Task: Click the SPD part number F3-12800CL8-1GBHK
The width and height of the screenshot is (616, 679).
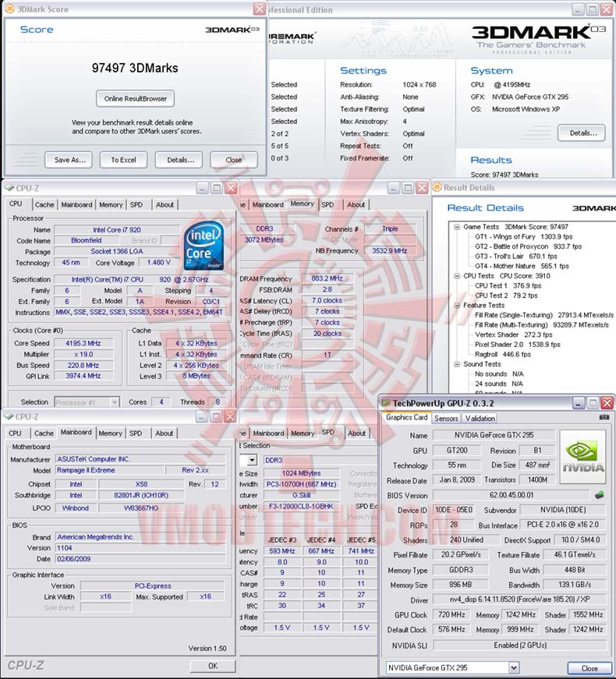Action: coord(301,506)
